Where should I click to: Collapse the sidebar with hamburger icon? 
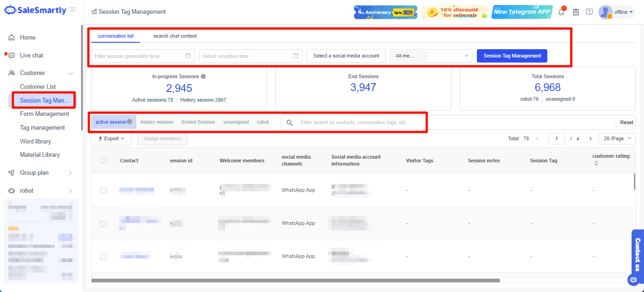[x=73, y=10]
